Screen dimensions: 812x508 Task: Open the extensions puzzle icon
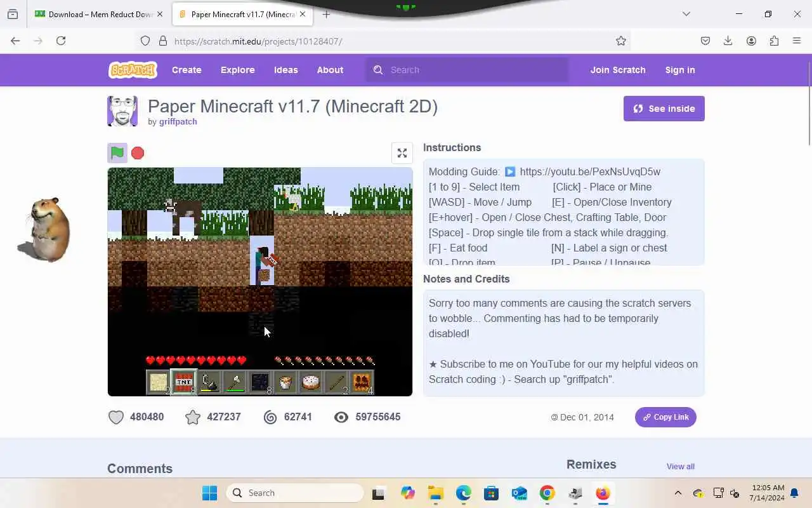(x=774, y=41)
